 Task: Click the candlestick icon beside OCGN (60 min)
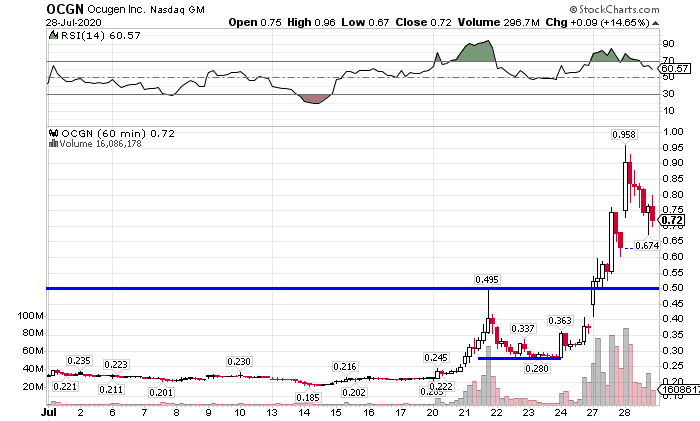point(54,133)
